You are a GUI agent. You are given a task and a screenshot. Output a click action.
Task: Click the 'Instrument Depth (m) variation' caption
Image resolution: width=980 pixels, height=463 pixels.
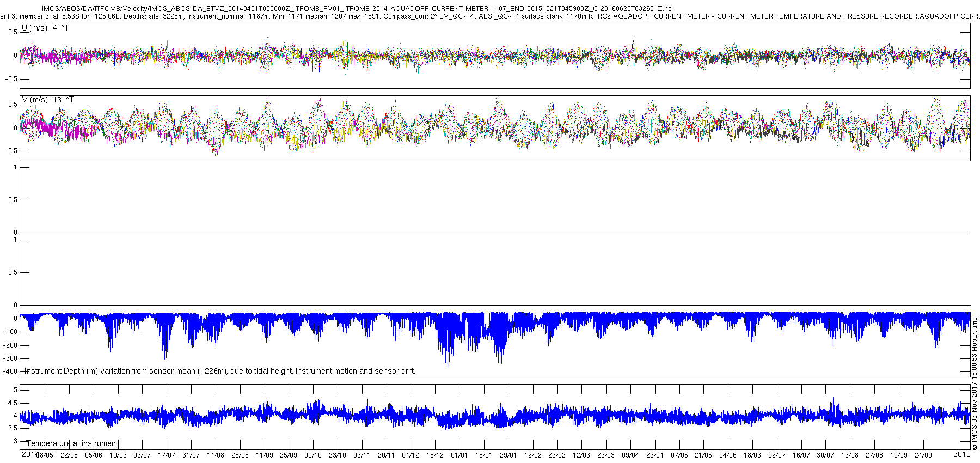[x=220, y=371]
